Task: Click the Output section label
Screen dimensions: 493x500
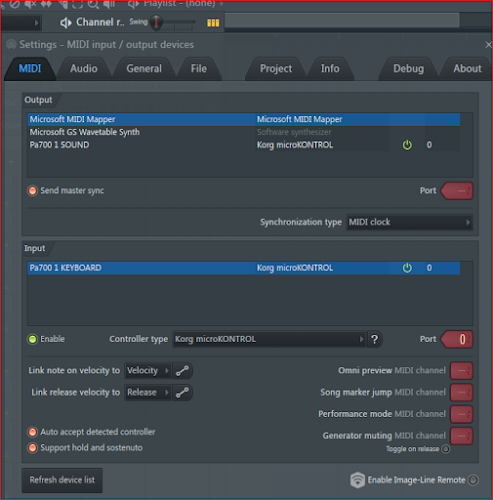Action: click(x=38, y=100)
